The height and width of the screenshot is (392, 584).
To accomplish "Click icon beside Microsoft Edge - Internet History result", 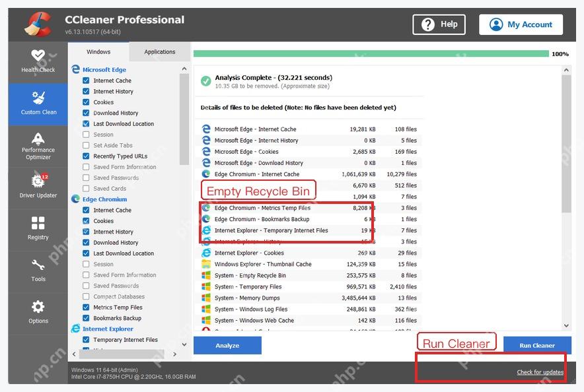I will click(206, 140).
